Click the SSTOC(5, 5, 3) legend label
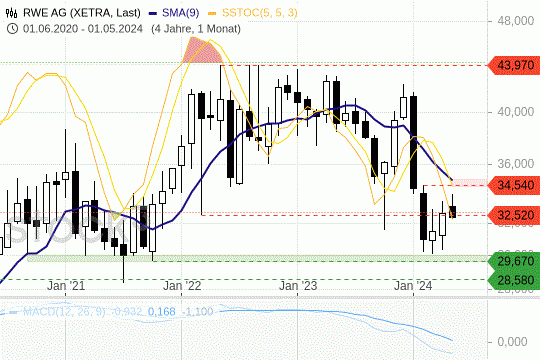 (260, 13)
